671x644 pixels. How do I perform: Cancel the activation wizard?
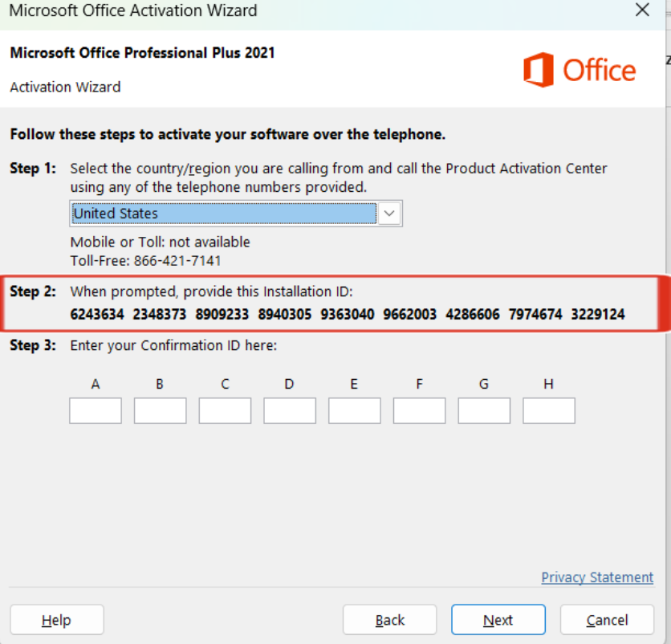click(608, 620)
